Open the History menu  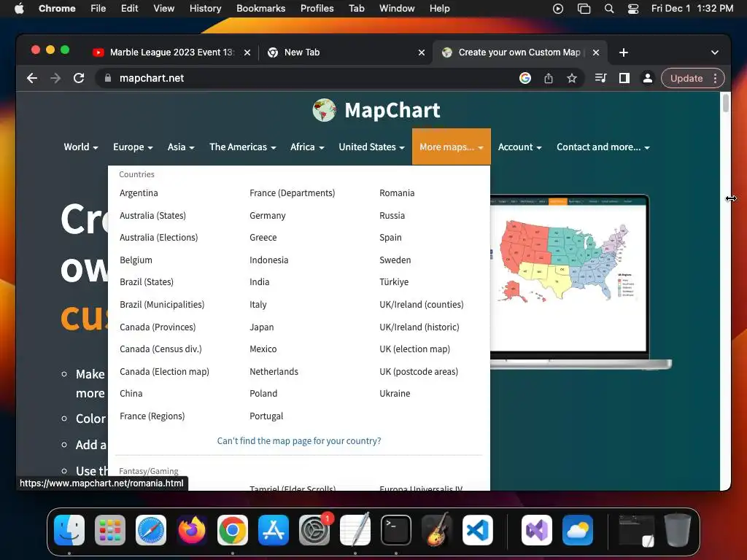205,9
